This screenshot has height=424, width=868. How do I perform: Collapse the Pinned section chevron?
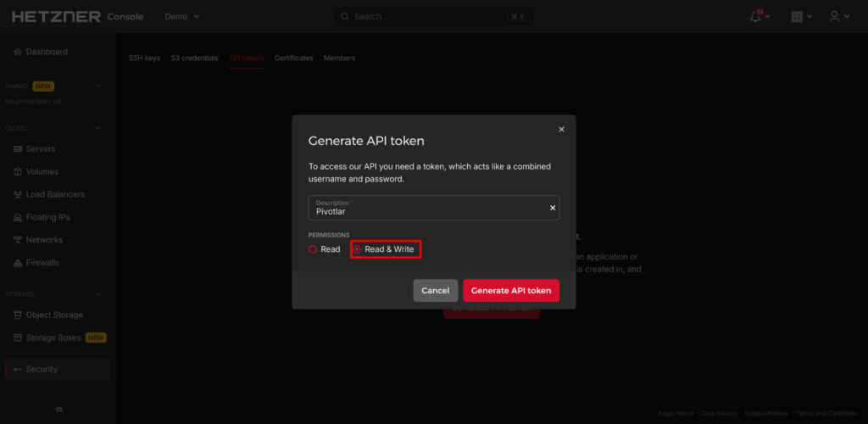[98, 86]
